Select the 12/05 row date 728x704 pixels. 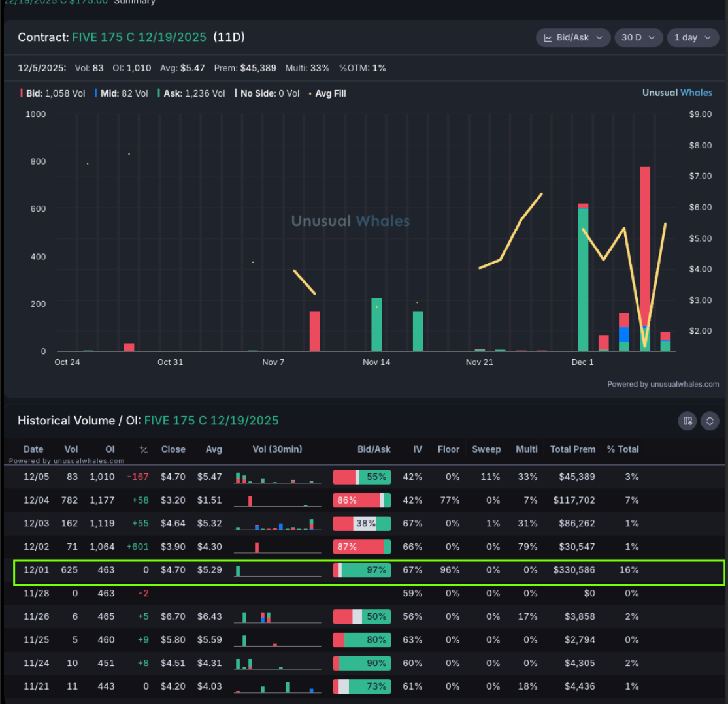click(36, 477)
